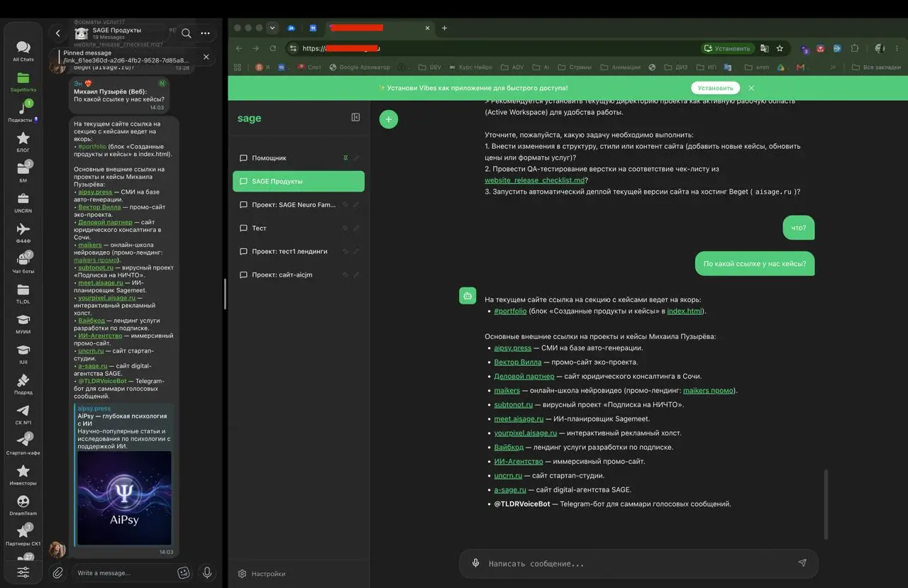Viewport: 908px width, 588px height.
Task: Attach a file in Telegram
Action: [x=58, y=572]
